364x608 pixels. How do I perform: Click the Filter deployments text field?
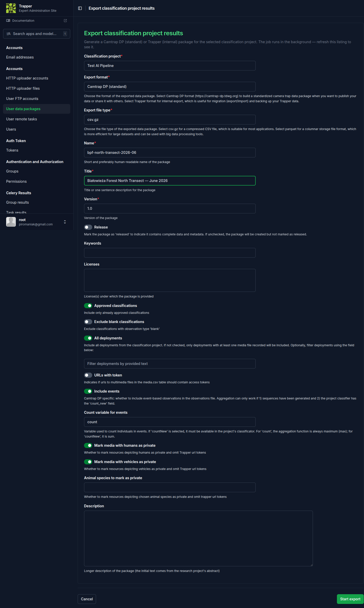170,364
